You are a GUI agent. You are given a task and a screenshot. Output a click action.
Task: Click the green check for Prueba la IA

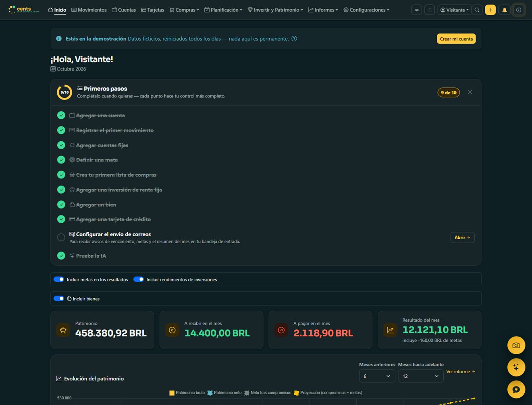pyautogui.click(x=61, y=256)
